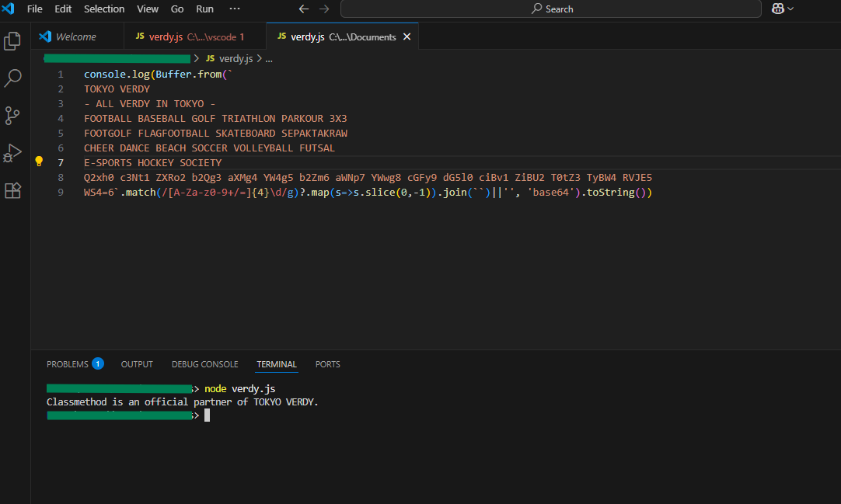Click 'console.log' on line 1

117,74
